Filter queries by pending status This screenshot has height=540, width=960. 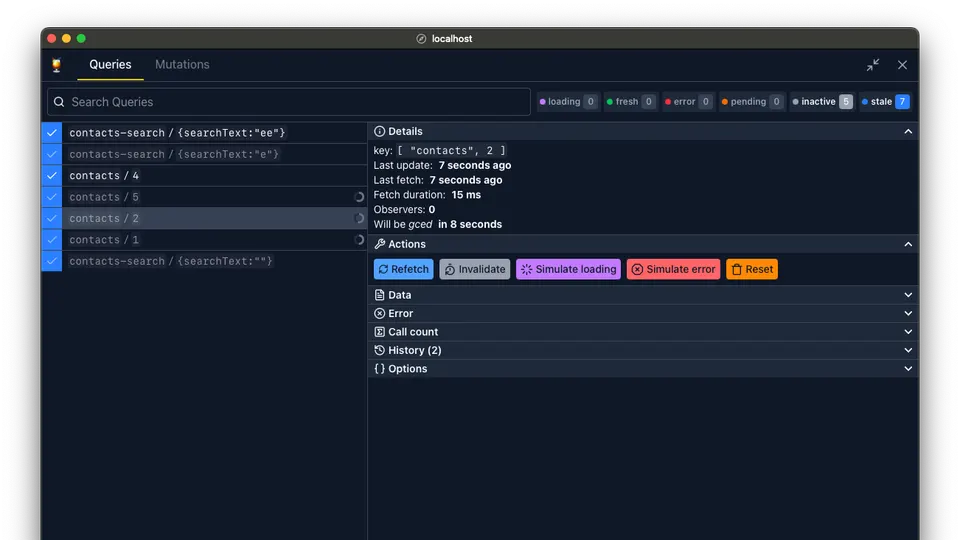point(752,102)
